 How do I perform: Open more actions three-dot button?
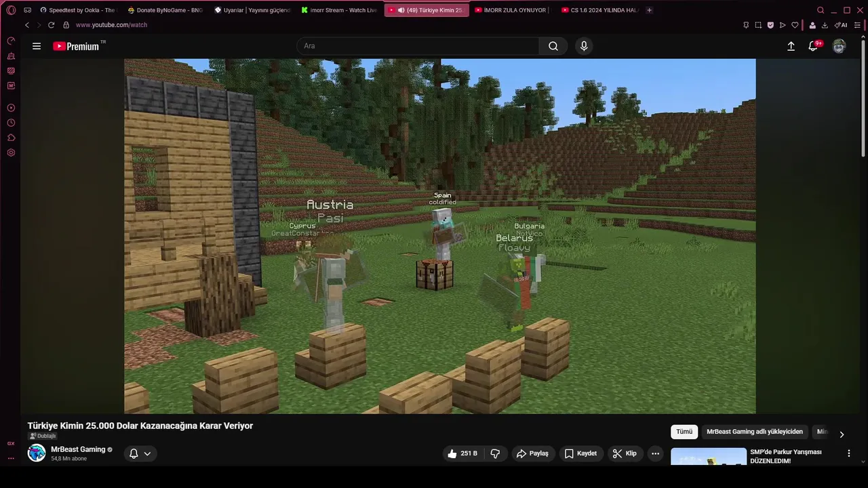[655, 453]
